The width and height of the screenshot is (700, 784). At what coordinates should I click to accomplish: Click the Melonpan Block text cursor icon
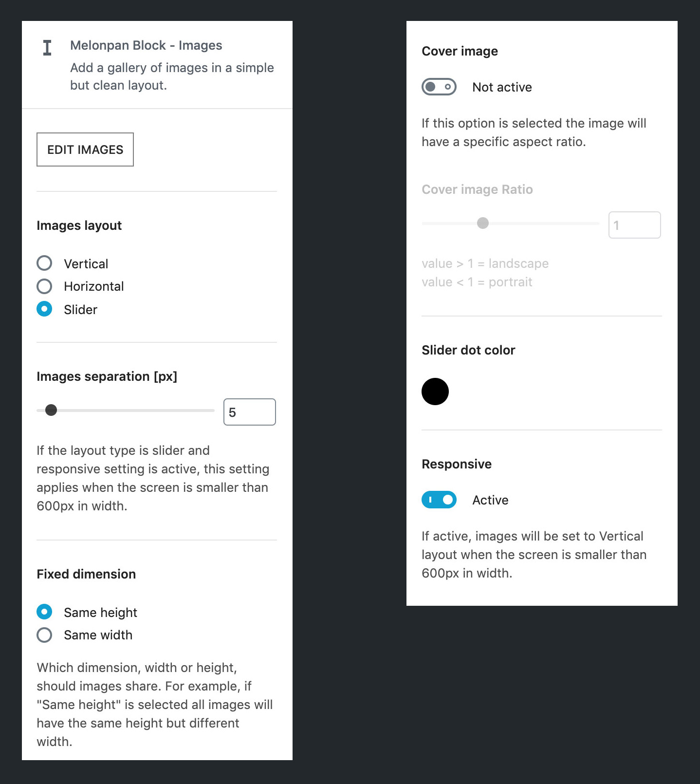tap(47, 48)
